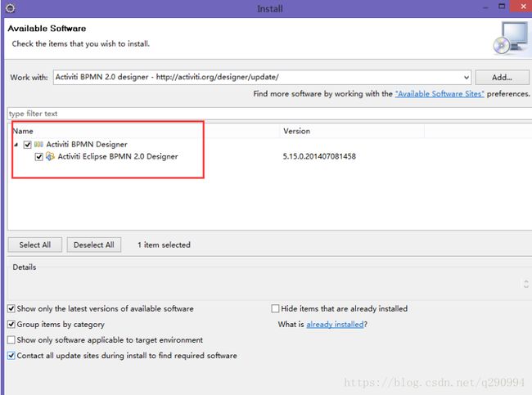Screen dimensions: 532x395
Task: Click the type filter text field
Action: click(270, 114)
